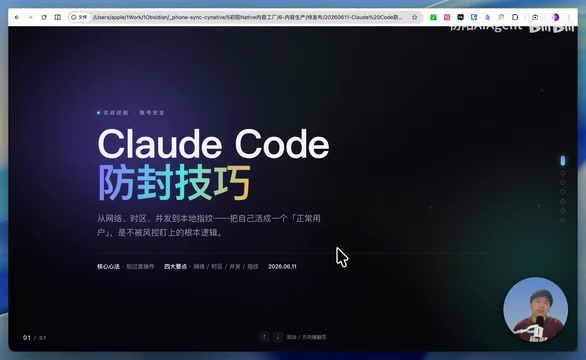The width and height of the screenshot is (586, 360).
Task: Open the purple flame extension icon
Action: coord(488,17)
